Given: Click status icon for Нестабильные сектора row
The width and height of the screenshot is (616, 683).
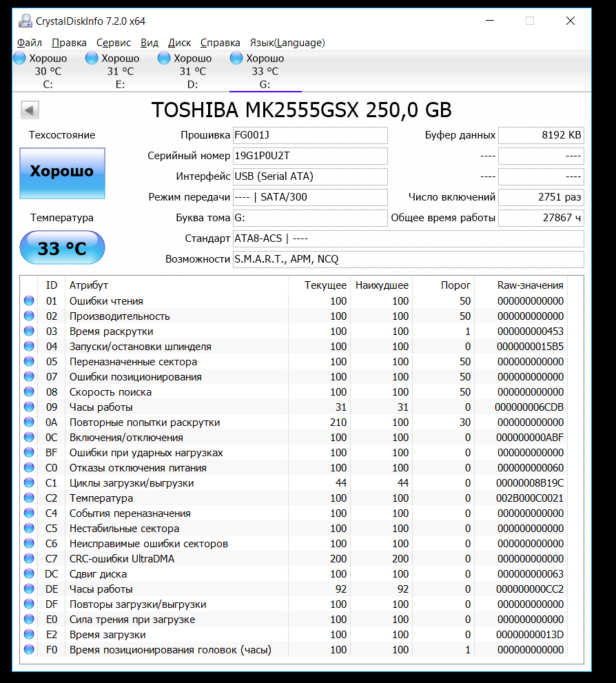Looking at the screenshot, I should click(x=29, y=529).
